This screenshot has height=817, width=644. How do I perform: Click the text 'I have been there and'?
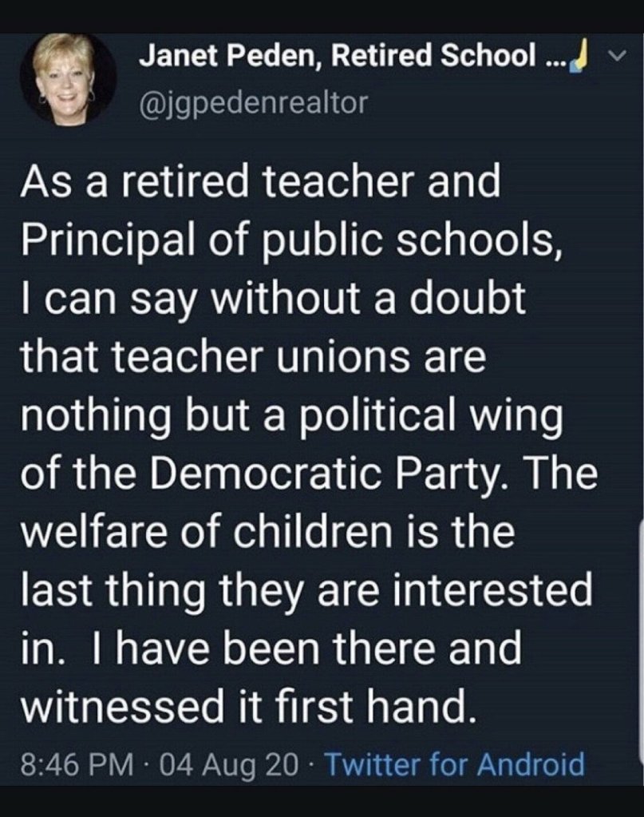(x=308, y=649)
